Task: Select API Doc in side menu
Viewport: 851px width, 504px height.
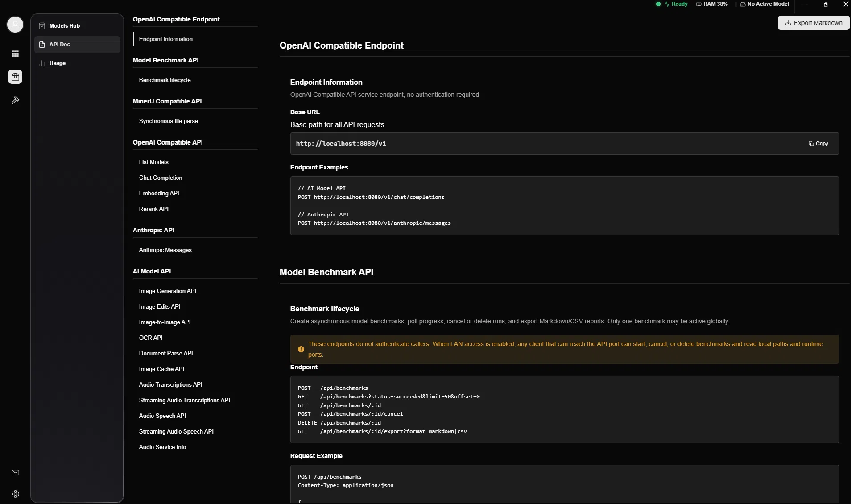Action: (x=77, y=45)
